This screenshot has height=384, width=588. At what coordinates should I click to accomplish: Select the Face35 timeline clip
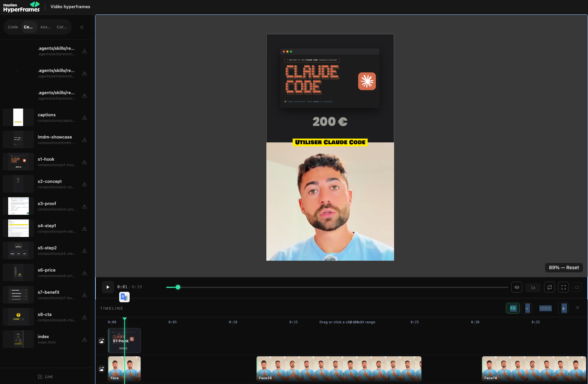point(339,368)
